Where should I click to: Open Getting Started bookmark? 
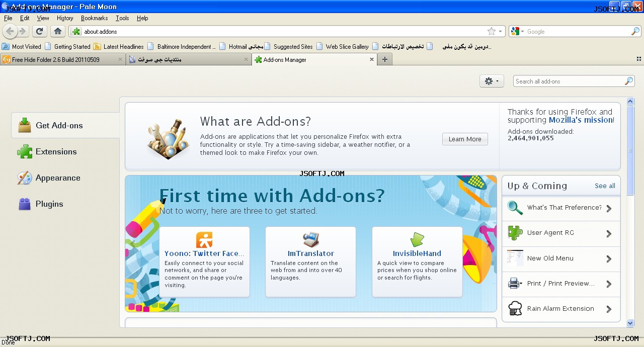coord(67,46)
